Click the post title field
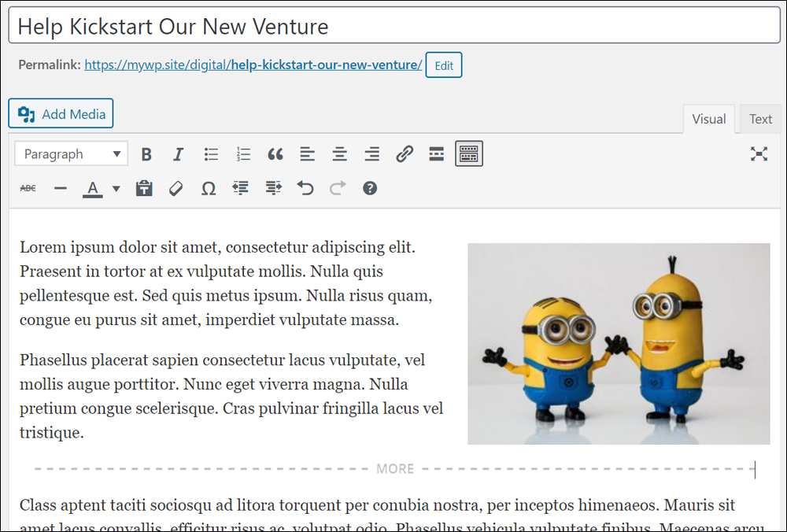Image resolution: width=787 pixels, height=532 pixels. click(x=394, y=26)
